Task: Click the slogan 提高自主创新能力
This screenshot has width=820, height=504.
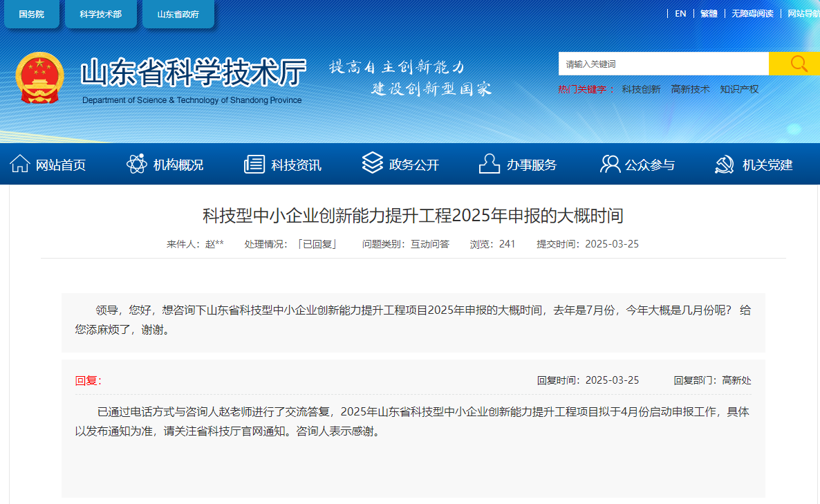Action: (x=397, y=66)
